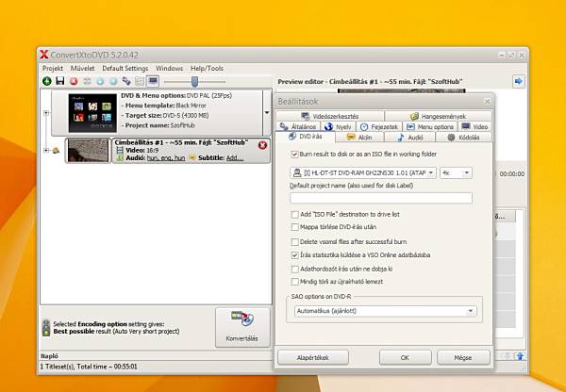Image resolution: width=566 pixels, height=392 pixels.
Task: Click OK in the Beállítások dialog
Action: pyautogui.click(x=405, y=357)
